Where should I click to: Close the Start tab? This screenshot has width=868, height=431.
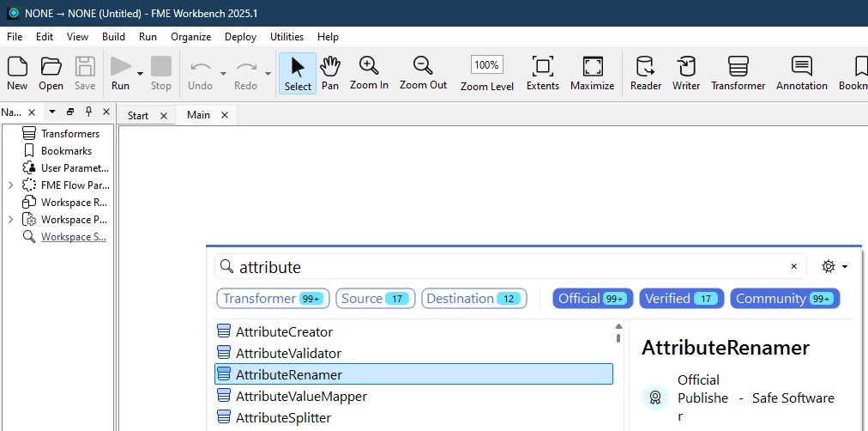pos(163,115)
